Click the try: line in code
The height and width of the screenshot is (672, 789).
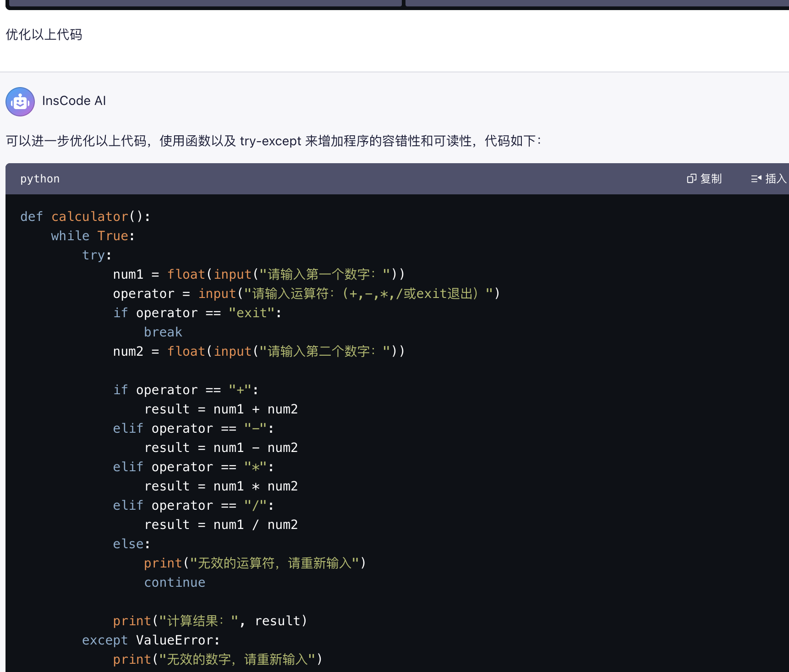97,255
